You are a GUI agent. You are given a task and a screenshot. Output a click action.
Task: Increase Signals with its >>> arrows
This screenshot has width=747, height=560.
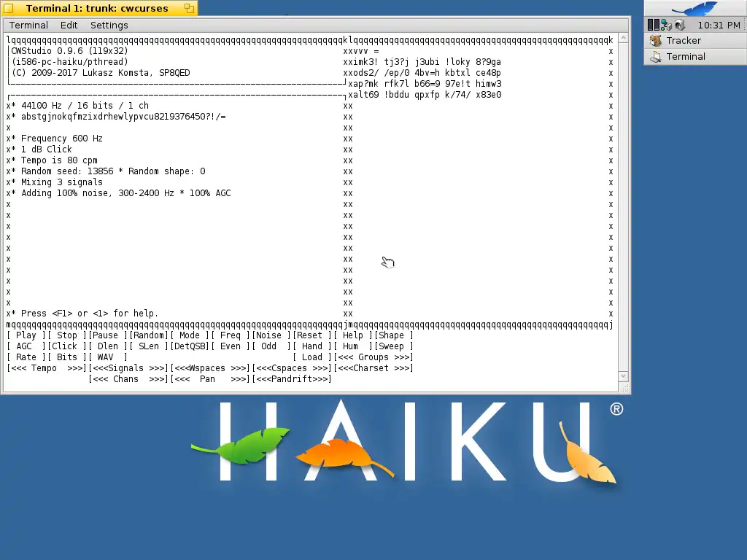click(158, 368)
